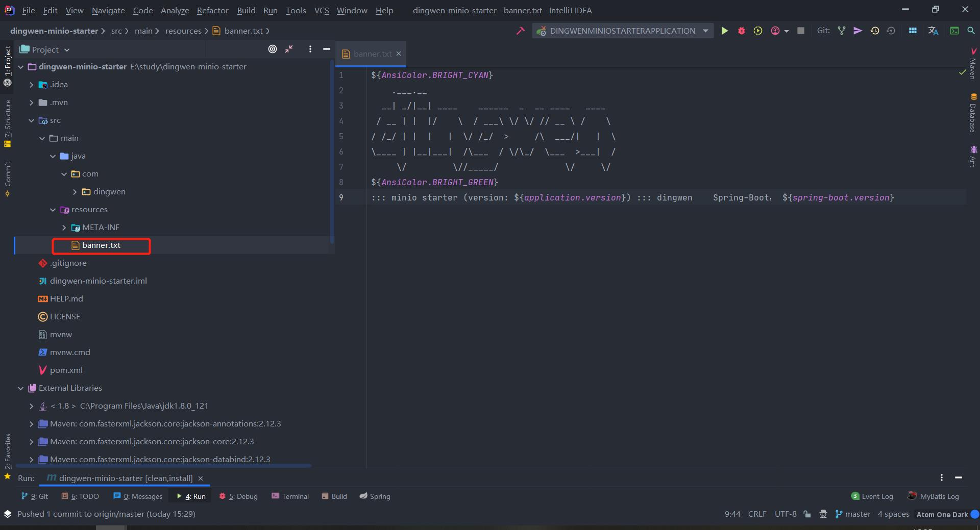Open Project Structure icon in toolbar

click(913, 31)
